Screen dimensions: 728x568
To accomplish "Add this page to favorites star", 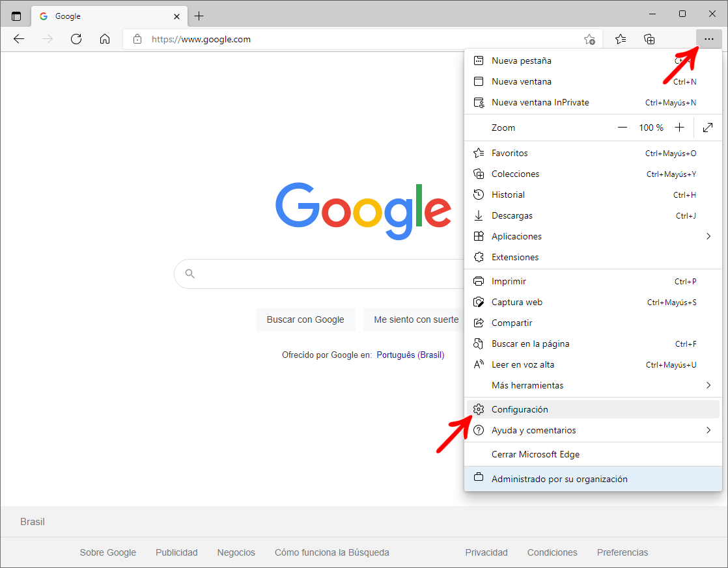I will point(589,40).
